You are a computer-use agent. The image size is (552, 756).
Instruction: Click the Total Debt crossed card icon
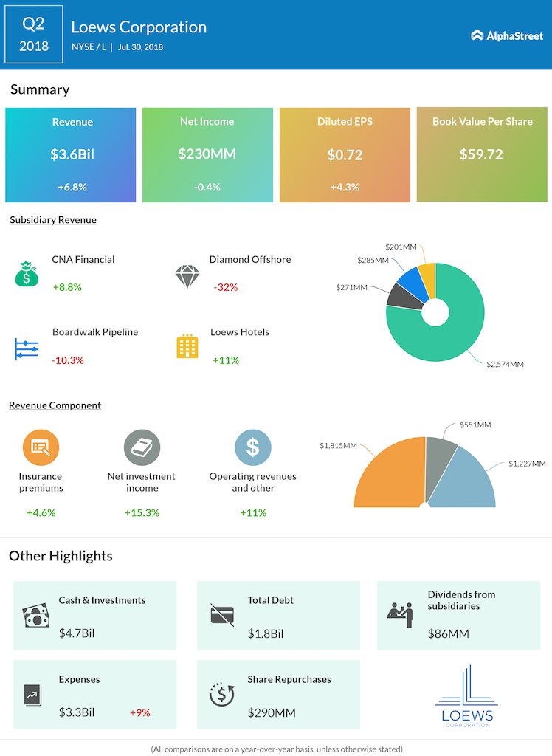point(222,615)
